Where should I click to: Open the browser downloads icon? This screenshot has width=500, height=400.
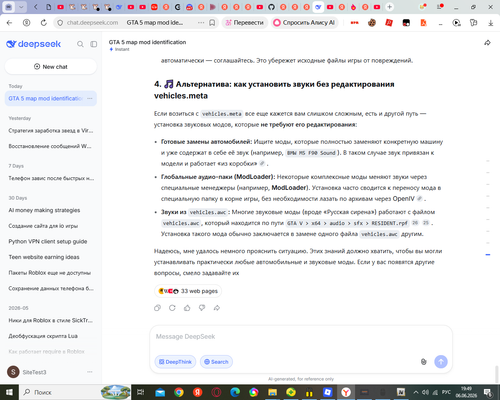click(x=491, y=23)
